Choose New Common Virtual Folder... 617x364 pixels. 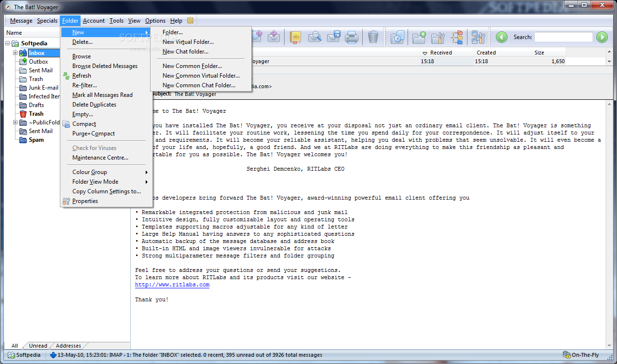pyautogui.click(x=201, y=76)
